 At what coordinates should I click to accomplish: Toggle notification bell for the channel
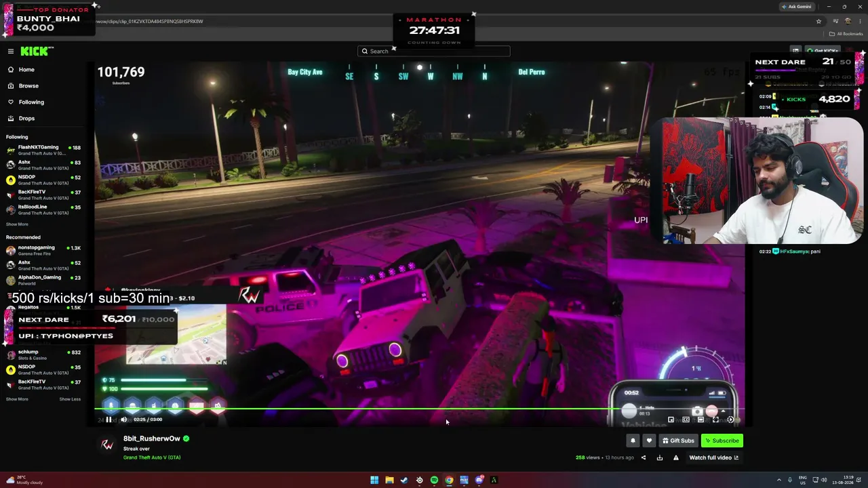point(633,441)
